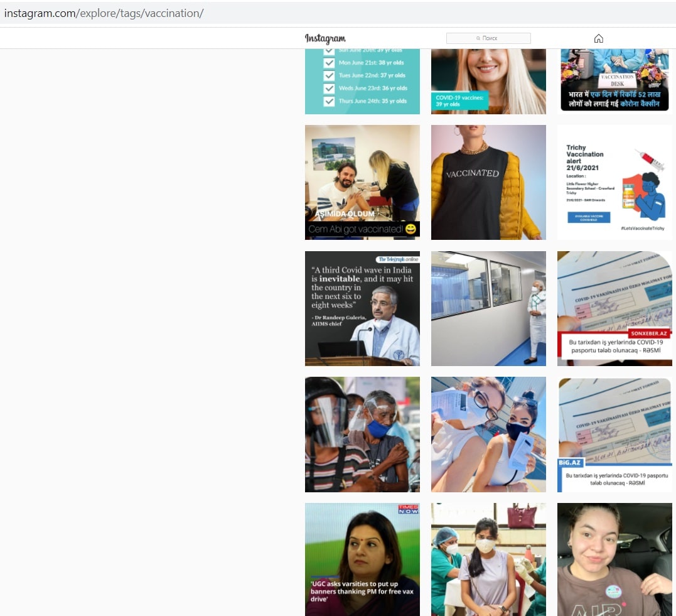Open the age schedule checklist post
Image resolution: width=676 pixels, height=616 pixels.
(362, 82)
